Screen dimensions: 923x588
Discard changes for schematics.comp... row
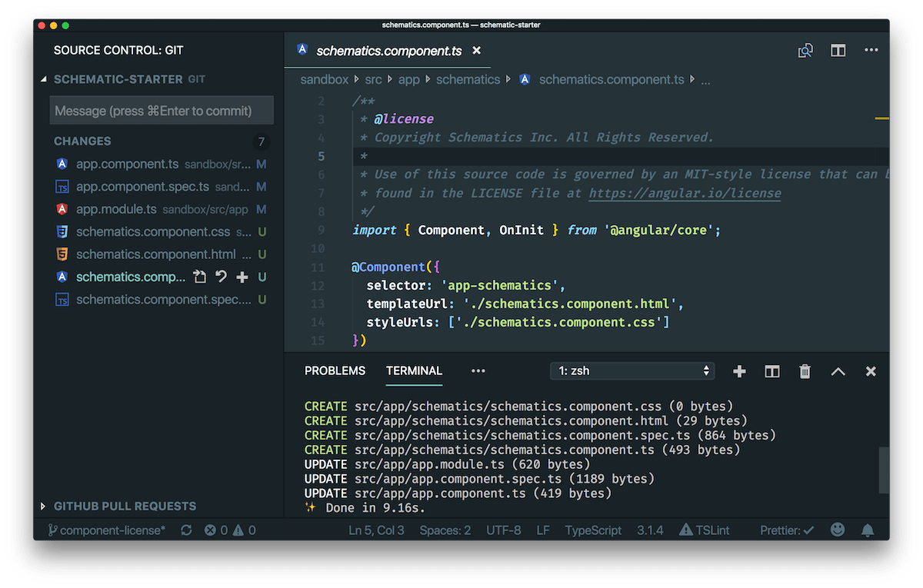222,277
